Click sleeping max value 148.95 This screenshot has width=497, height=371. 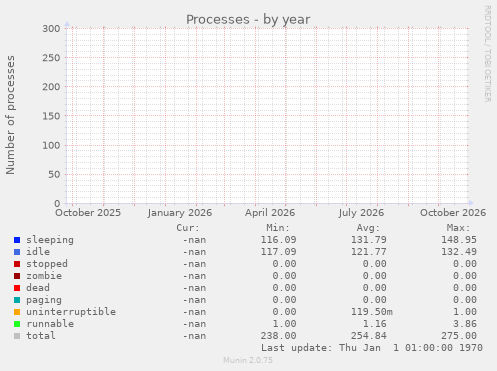[x=459, y=240]
